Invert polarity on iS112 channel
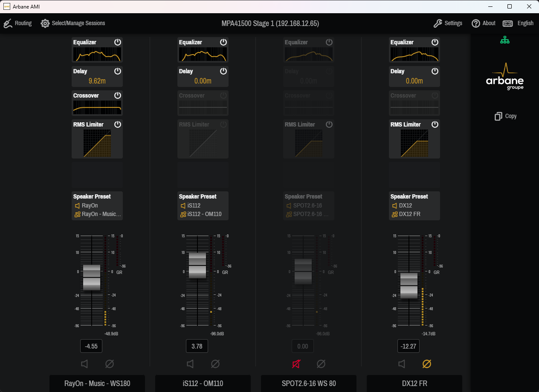This screenshot has width=539, height=392. coord(215,364)
